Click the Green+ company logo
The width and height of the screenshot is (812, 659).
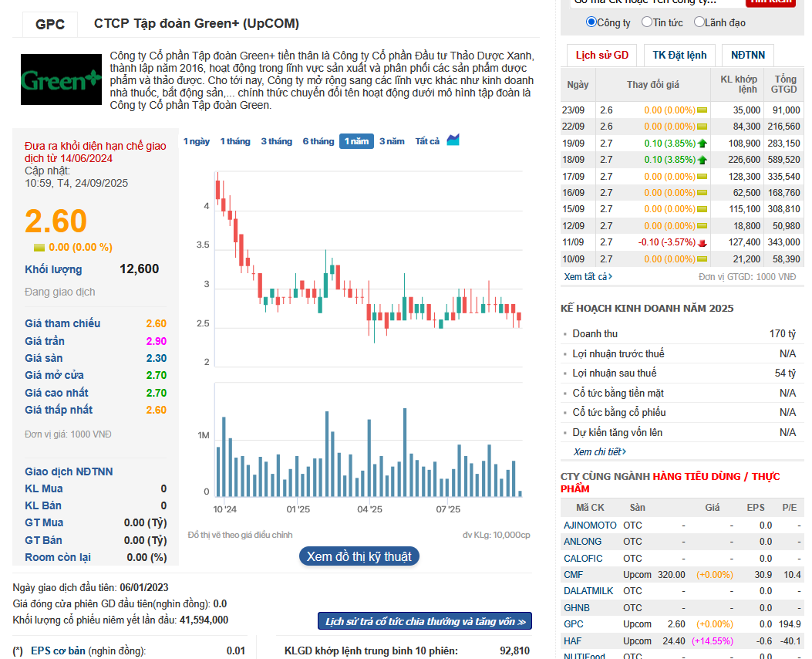tap(61, 79)
